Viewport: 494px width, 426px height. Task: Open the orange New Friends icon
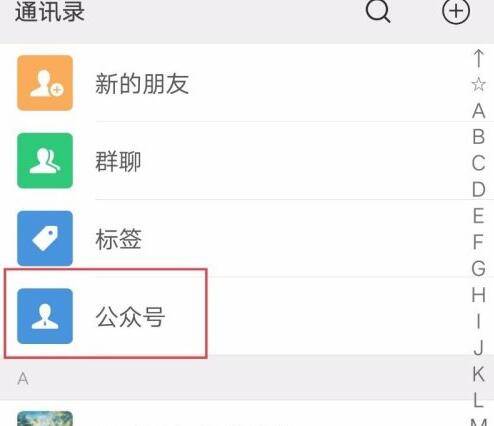[x=45, y=83]
